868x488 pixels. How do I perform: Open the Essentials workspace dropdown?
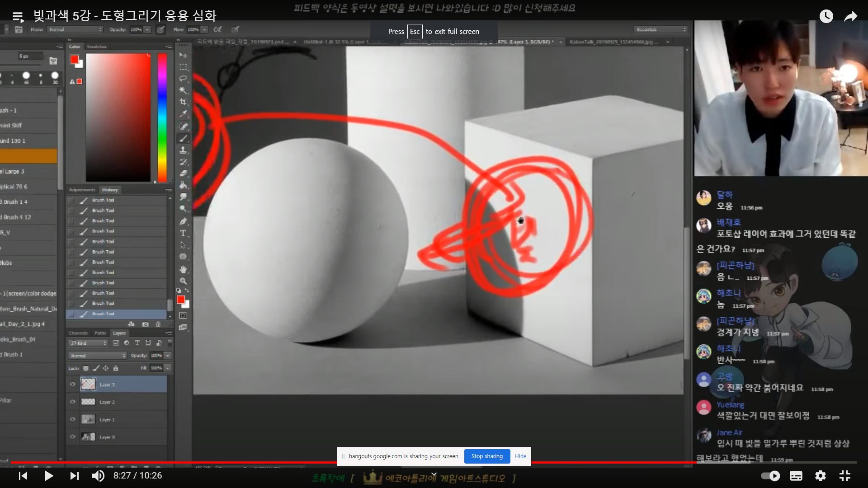tap(661, 29)
